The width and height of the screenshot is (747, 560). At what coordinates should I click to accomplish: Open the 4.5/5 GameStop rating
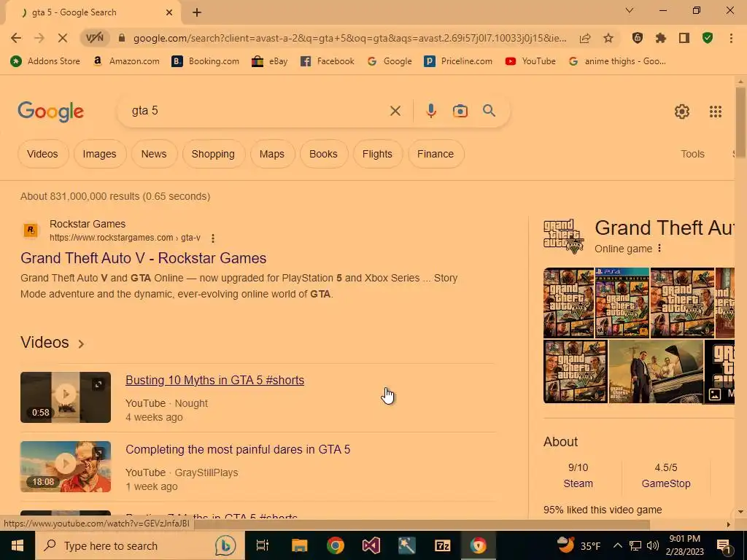tap(665, 475)
